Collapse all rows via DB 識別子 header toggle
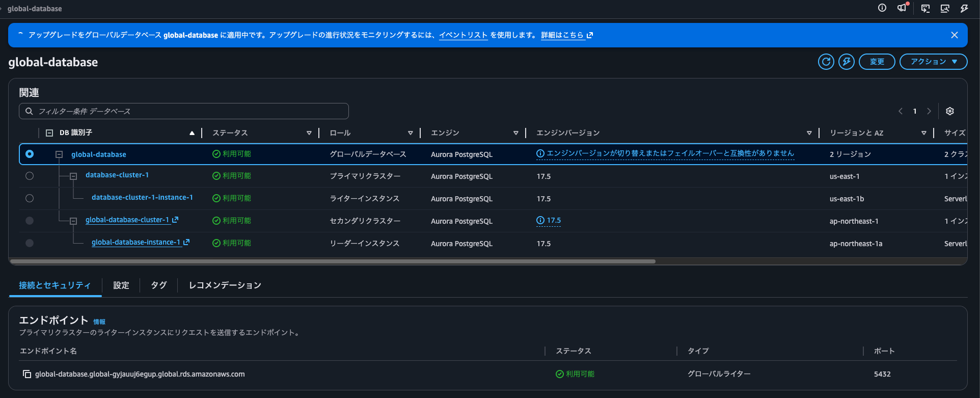The height and width of the screenshot is (398, 980). [x=49, y=133]
